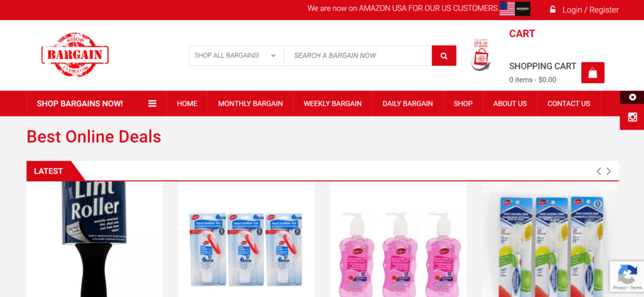Show previous latest products arrow

click(x=599, y=171)
